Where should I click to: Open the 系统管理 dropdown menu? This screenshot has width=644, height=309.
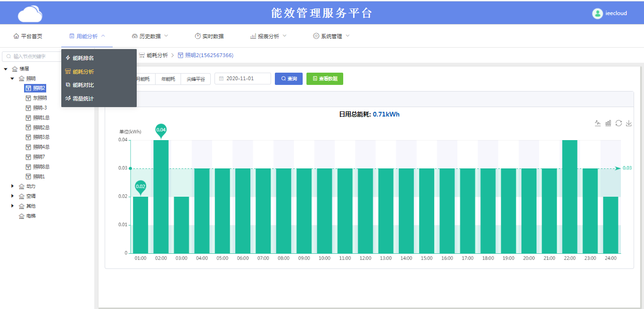(331, 36)
